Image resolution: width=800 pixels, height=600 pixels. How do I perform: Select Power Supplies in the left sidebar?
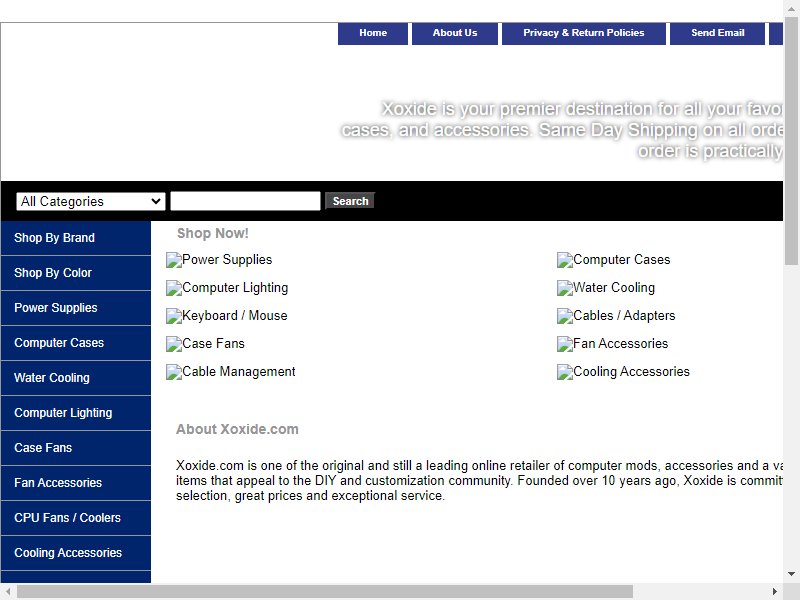76,308
